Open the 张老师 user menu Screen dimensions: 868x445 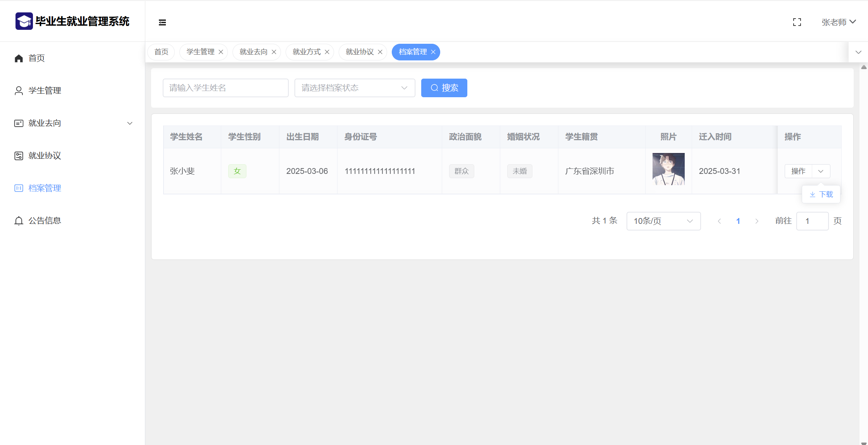pyautogui.click(x=838, y=22)
